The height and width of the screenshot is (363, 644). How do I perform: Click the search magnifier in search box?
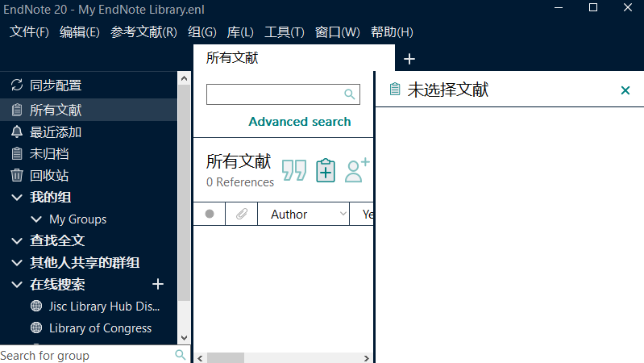coord(350,94)
